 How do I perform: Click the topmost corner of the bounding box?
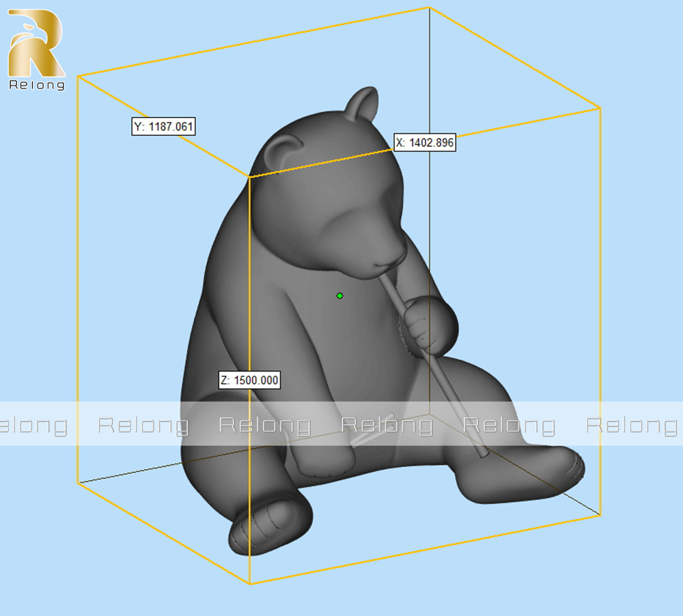coord(429,8)
